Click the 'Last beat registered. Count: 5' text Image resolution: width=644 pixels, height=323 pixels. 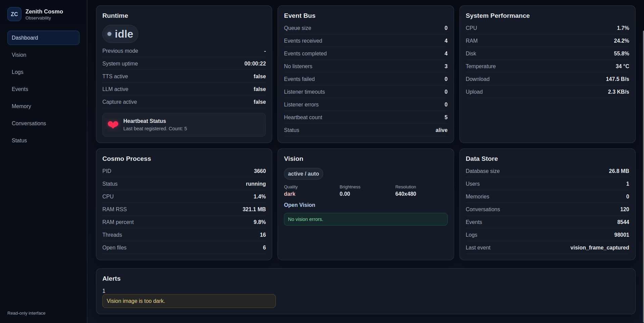point(155,129)
